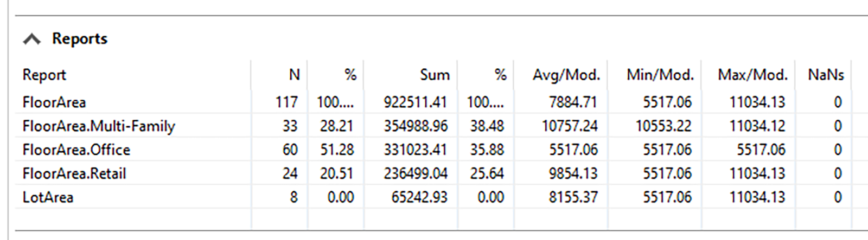Viewport: 868px width, 240px height.
Task: Click Retail percentage value 20.51
Action: click(336, 173)
